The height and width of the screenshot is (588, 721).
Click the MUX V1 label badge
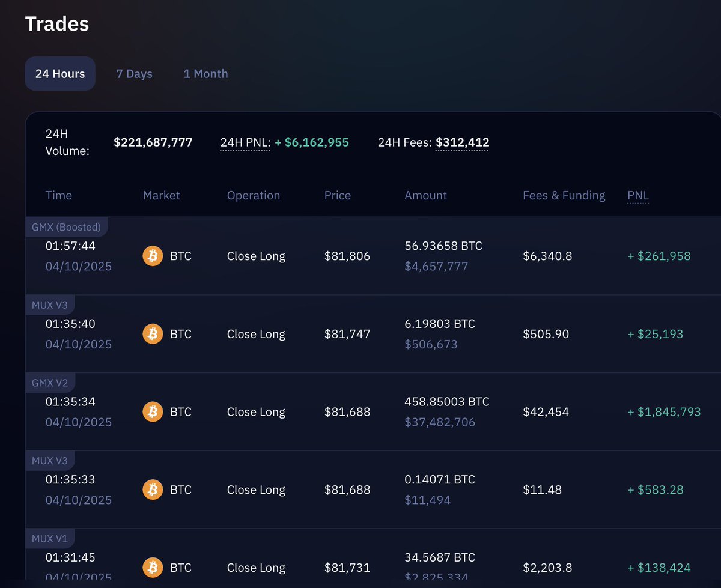(x=50, y=538)
